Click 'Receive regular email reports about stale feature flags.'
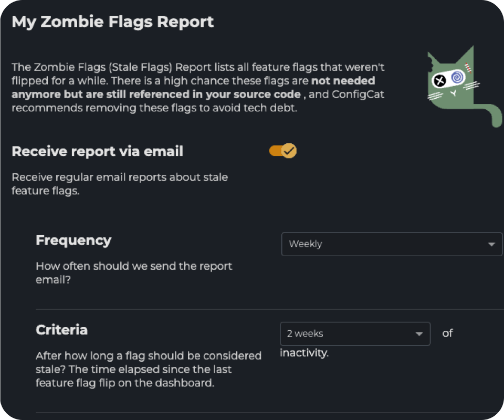The height and width of the screenshot is (420, 504). [x=120, y=184]
